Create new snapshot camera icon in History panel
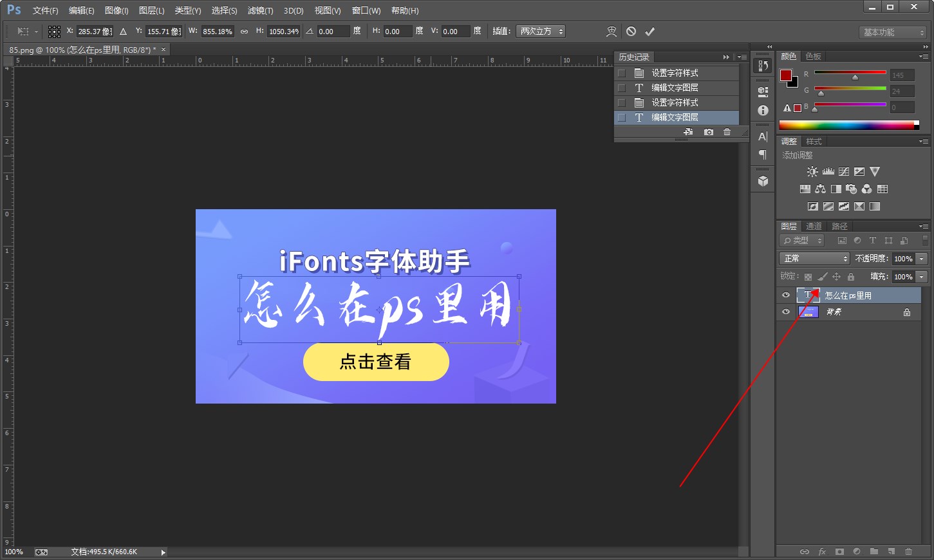The height and width of the screenshot is (560, 934). 709,132
